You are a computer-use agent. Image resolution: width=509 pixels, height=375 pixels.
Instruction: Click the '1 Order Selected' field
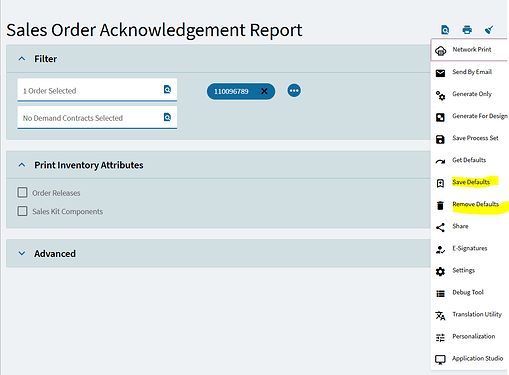pos(97,90)
